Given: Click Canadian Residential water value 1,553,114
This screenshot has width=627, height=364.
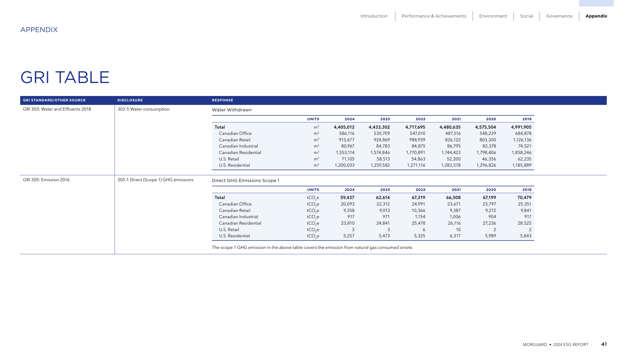Looking at the screenshot, I should coord(345,153).
